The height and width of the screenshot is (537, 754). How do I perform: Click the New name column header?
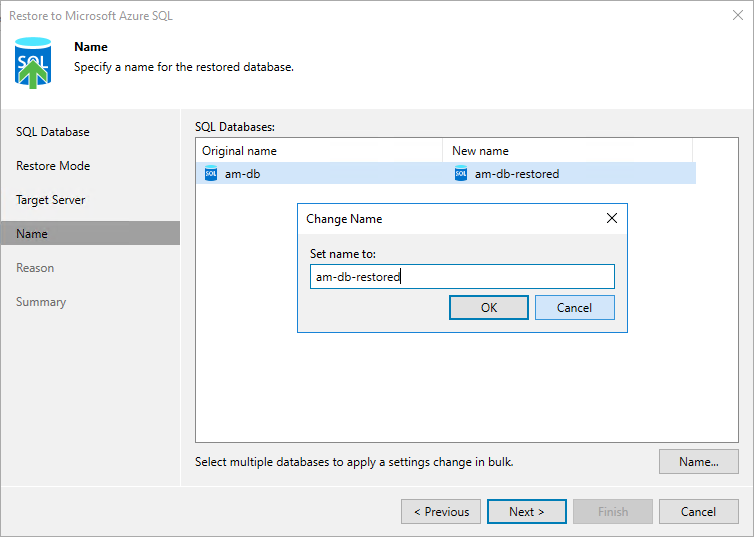[566, 151]
